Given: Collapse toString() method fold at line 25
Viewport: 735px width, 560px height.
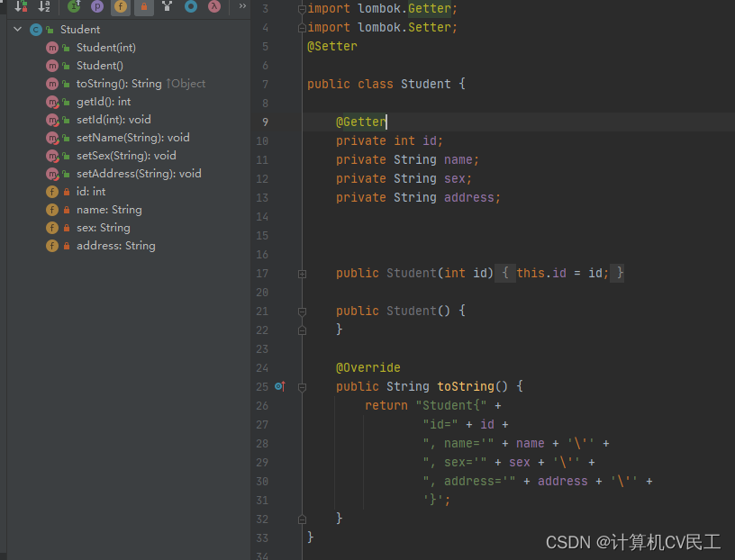Looking at the screenshot, I should 303,387.
